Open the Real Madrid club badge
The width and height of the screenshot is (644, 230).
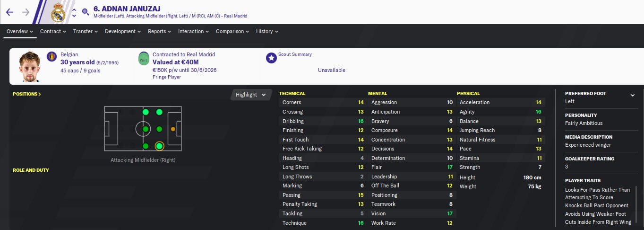tap(59, 12)
